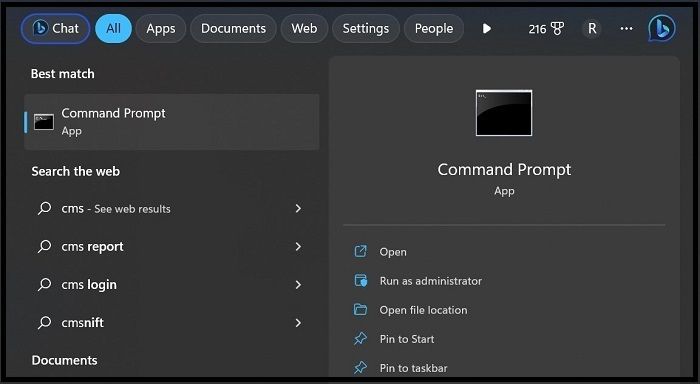Select the Command Prompt best match result
The height and width of the screenshot is (384, 700).
coord(172,121)
